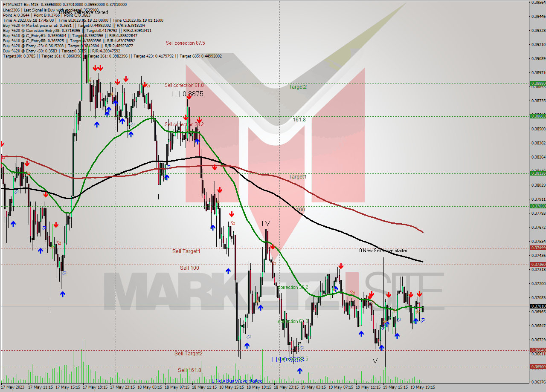The image size is (546, 392).
Task: Click the '18 May 19:15' time label
Action: [259, 388]
